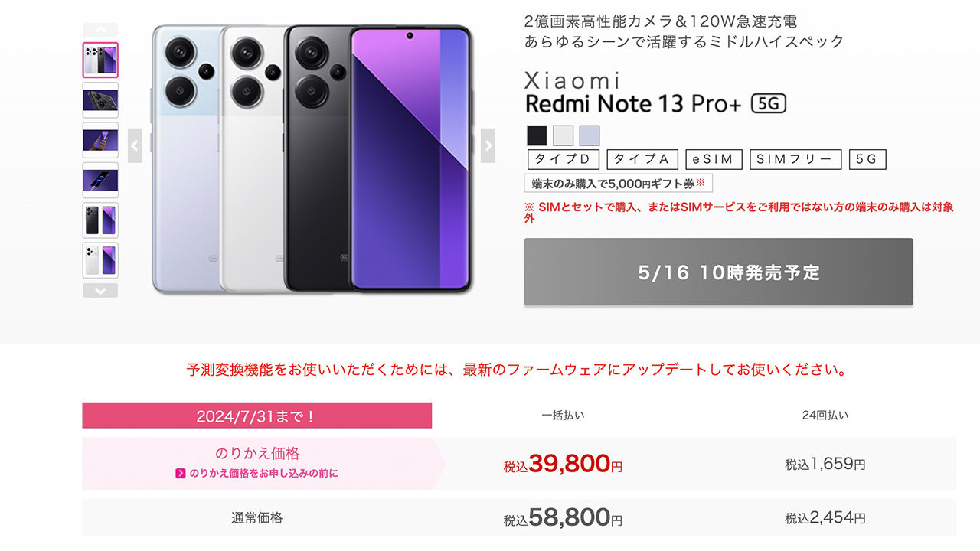Click the SIMフリー tag
This screenshot has width=980, height=551.
coord(795,159)
